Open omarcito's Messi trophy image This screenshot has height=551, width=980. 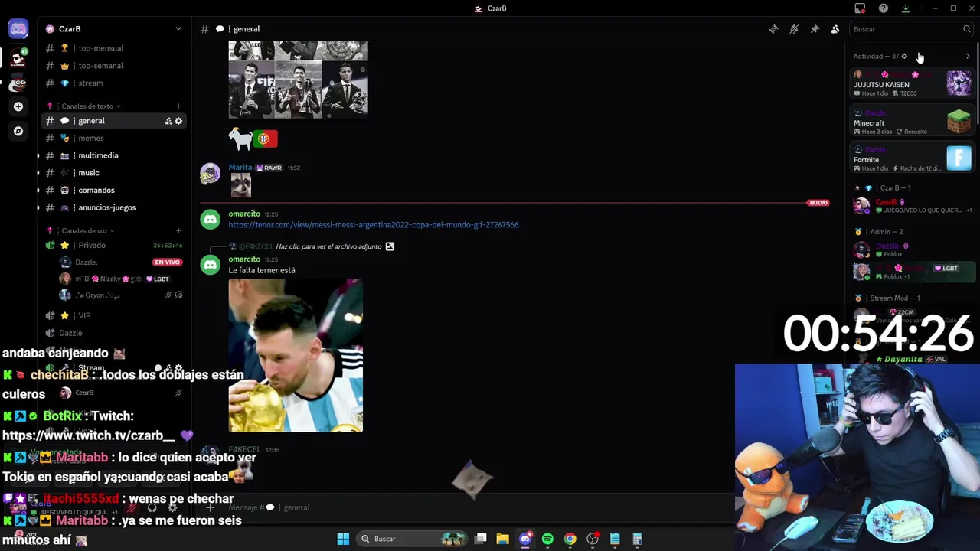(296, 356)
